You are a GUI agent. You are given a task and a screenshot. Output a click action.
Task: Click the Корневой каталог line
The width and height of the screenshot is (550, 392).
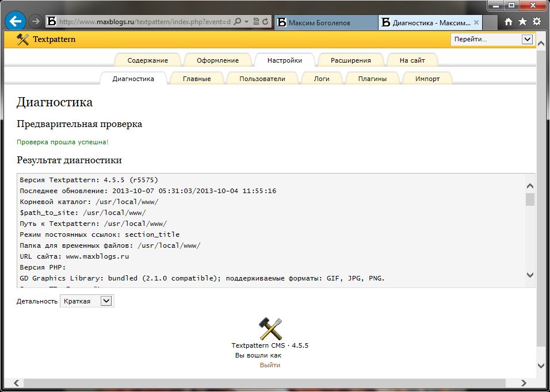[89, 202]
